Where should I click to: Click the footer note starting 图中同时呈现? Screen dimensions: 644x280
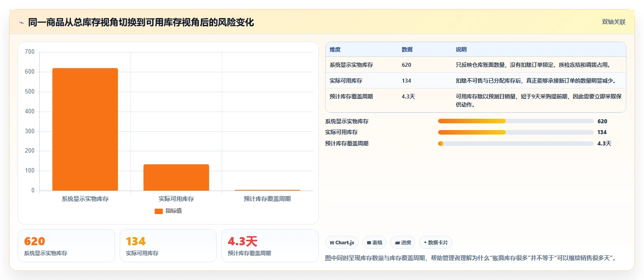coord(471,258)
